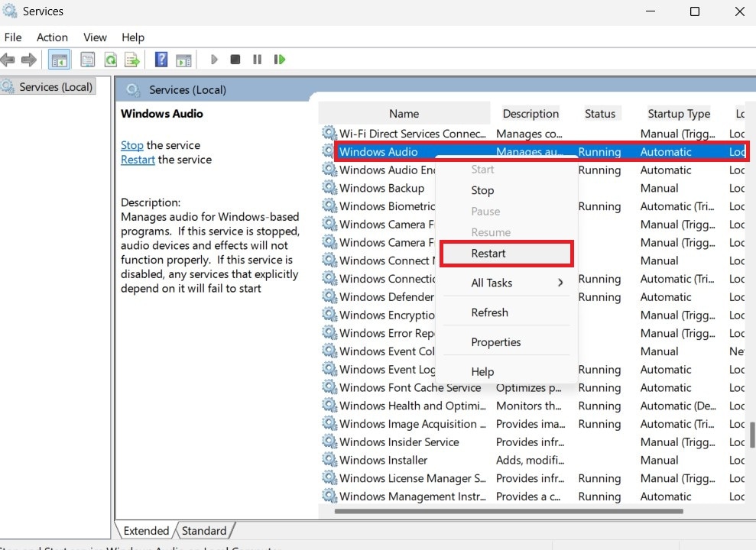This screenshot has height=550, width=756.
Task: Select the Windows Management Instrumentation name
Action: [x=413, y=496]
